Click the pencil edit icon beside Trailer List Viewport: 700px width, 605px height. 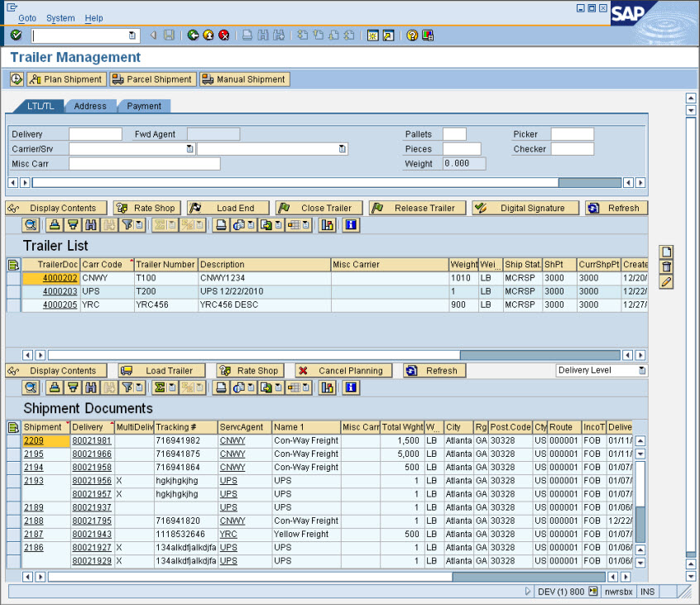pyautogui.click(x=666, y=282)
